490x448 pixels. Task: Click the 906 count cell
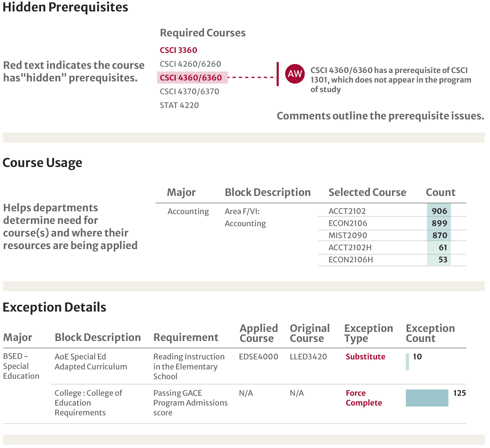pyautogui.click(x=439, y=211)
